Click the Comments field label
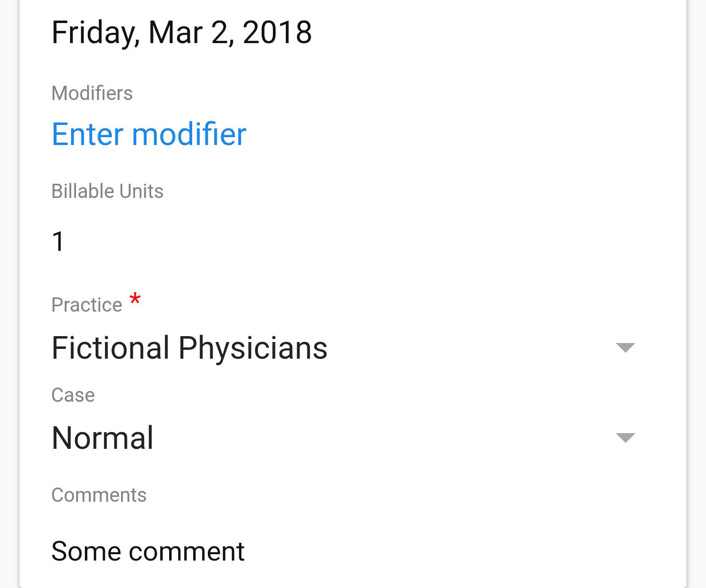 point(99,495)
